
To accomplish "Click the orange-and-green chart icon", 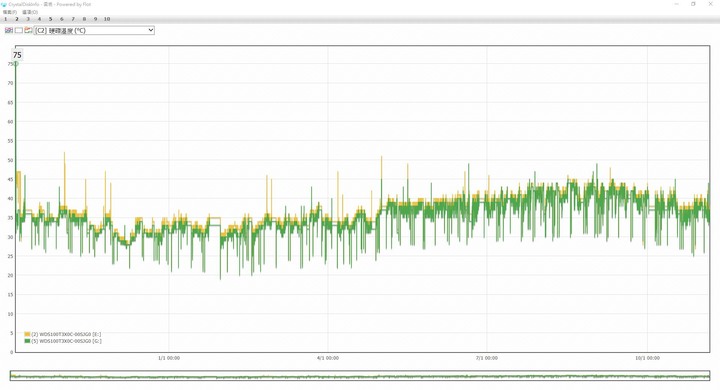I will tap(28, 30).
